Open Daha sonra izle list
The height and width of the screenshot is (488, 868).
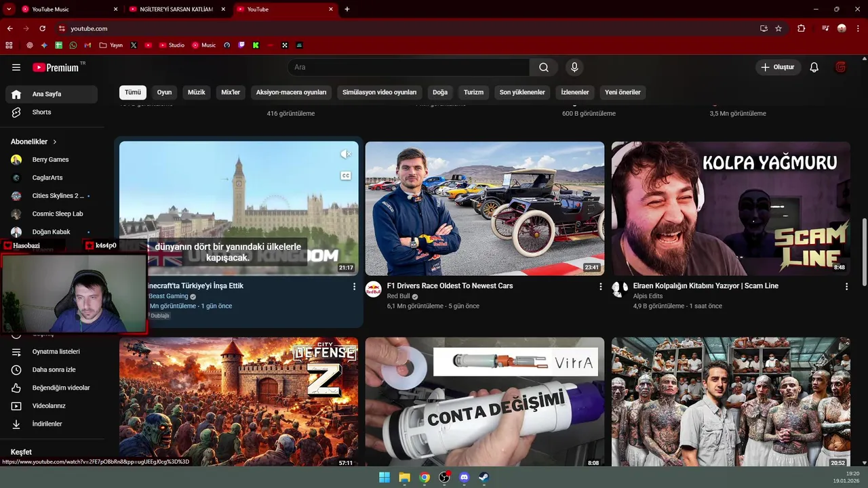52,370
